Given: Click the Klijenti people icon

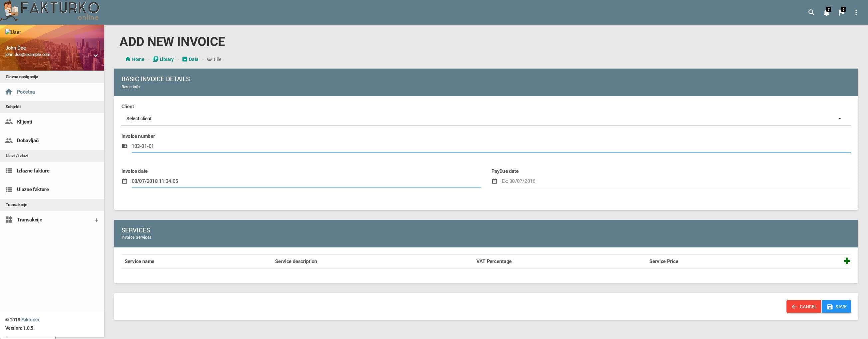Looking at the screenshot, I should point(9,122).
